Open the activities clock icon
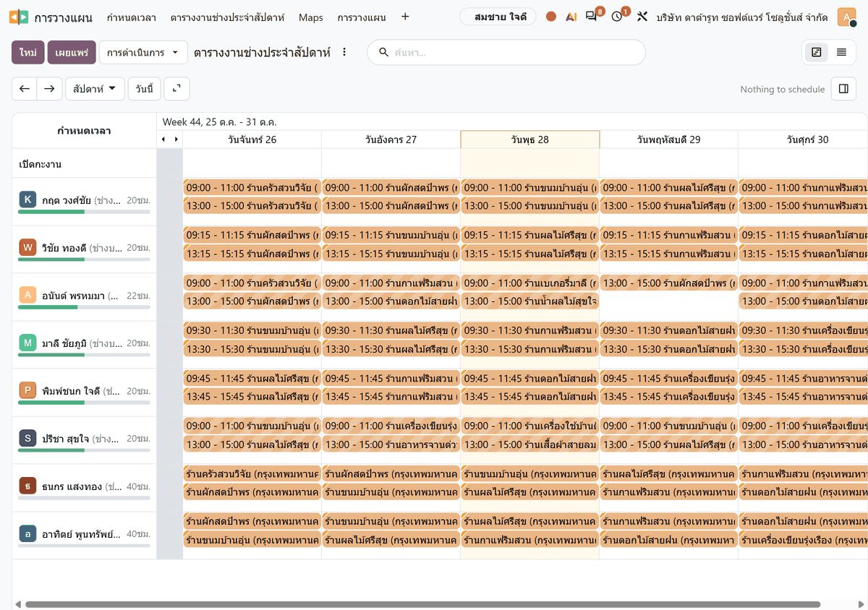The image size is (868, 610). (618, 17)
